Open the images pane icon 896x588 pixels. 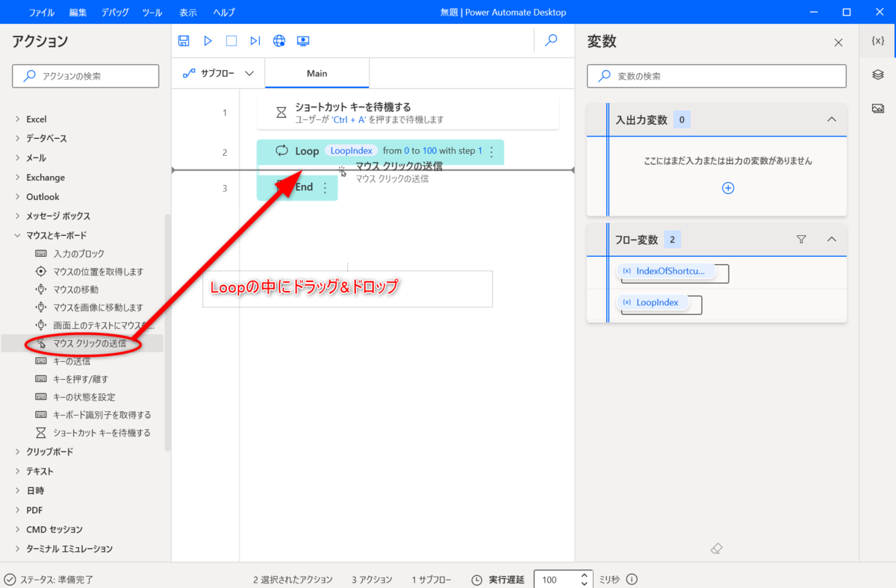tap(878, 108)
